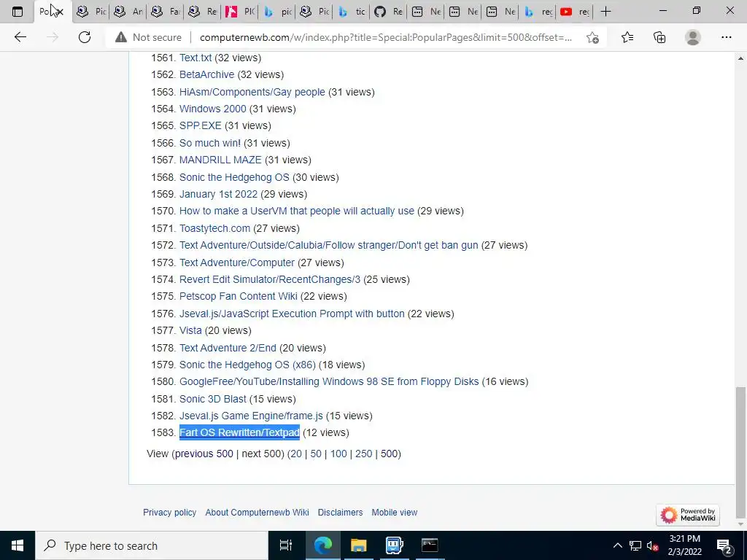Viewport: 747px width, 560px height.
Task: Show hidden system tray icons
Action: [x=617, y=545]
